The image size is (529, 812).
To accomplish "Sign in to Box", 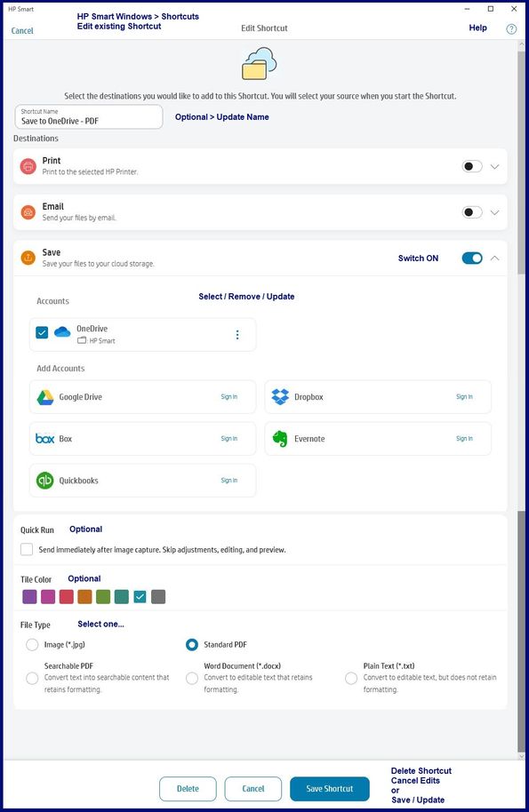I will [229, 439].
